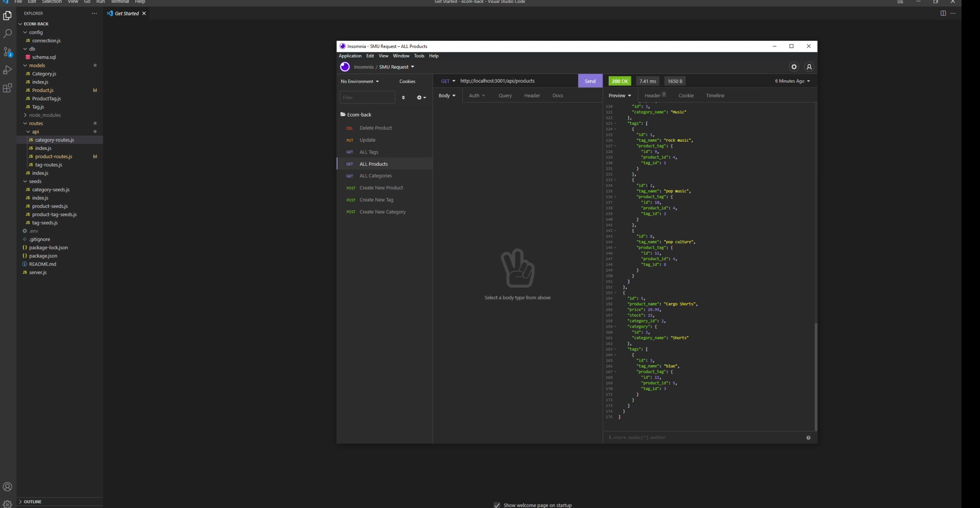Click the Send button

pyautogui.click(x=590, y=81)
